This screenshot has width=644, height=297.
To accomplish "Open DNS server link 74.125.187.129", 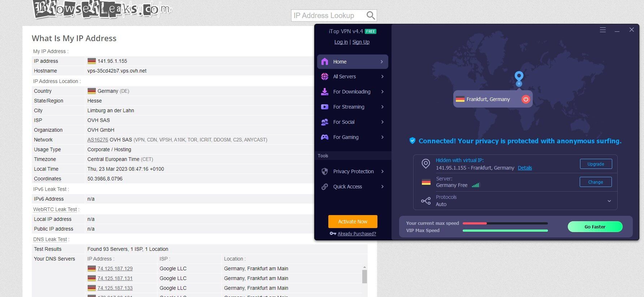I will click(x=115, y=268).
